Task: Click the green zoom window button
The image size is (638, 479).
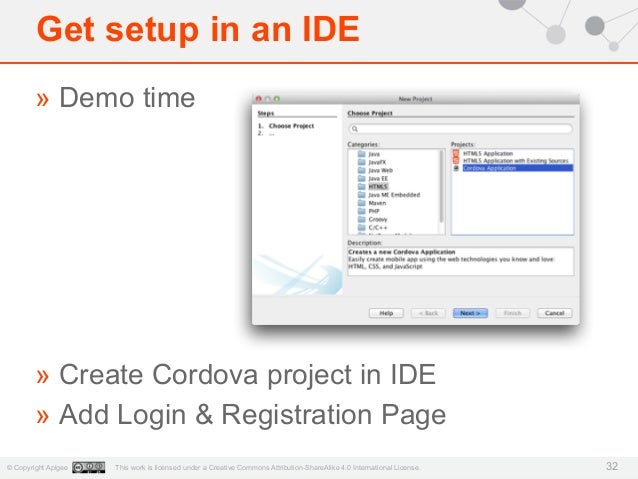Action: [277, 99]
